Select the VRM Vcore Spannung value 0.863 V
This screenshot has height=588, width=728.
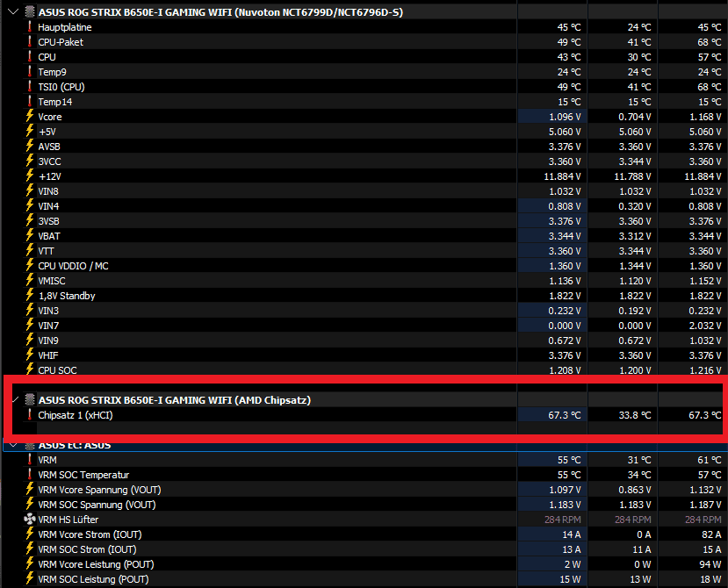coord(635,490)
